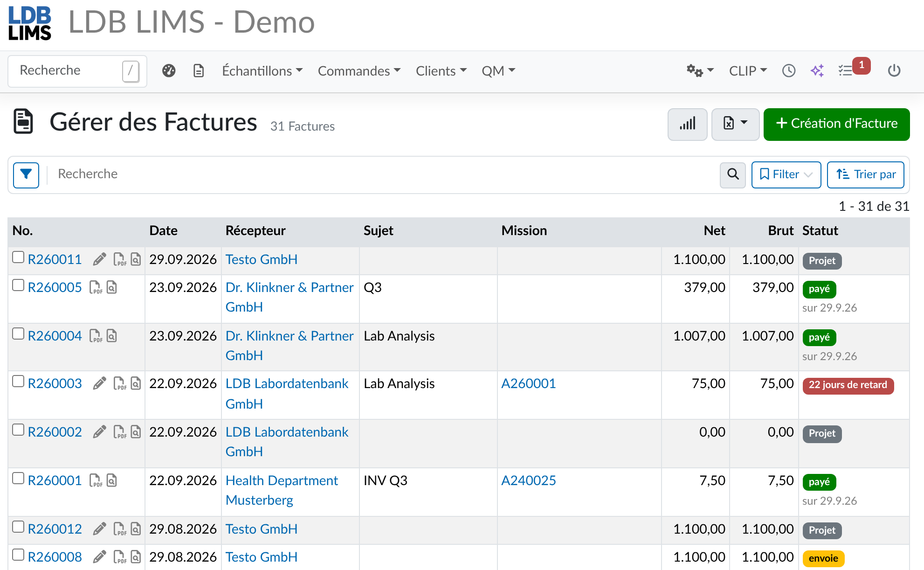This screenshot has height=570, width=924.
Task: Open the bar chart statistics button
Action: tap(688, 124)
